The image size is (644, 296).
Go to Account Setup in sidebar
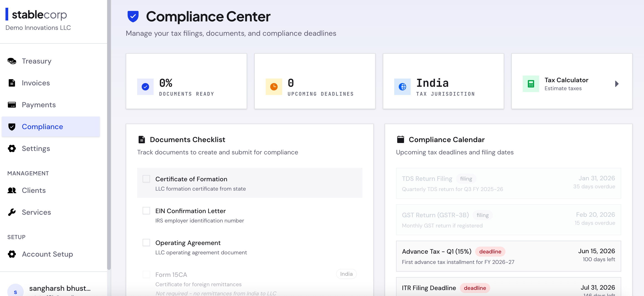point(47,254)
